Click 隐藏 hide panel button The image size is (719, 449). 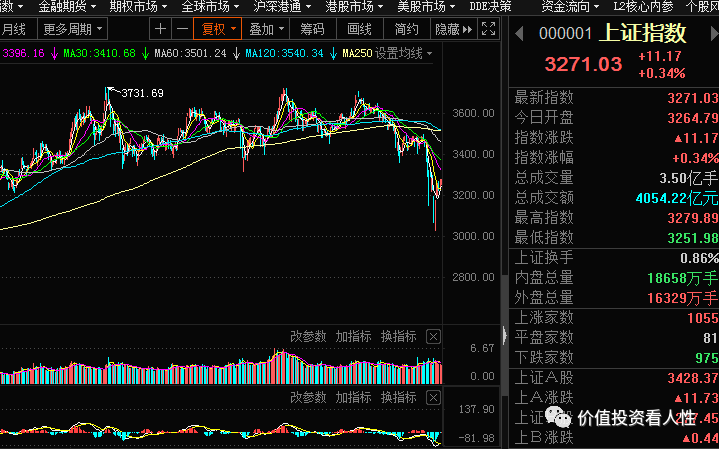tap(453, 29)
